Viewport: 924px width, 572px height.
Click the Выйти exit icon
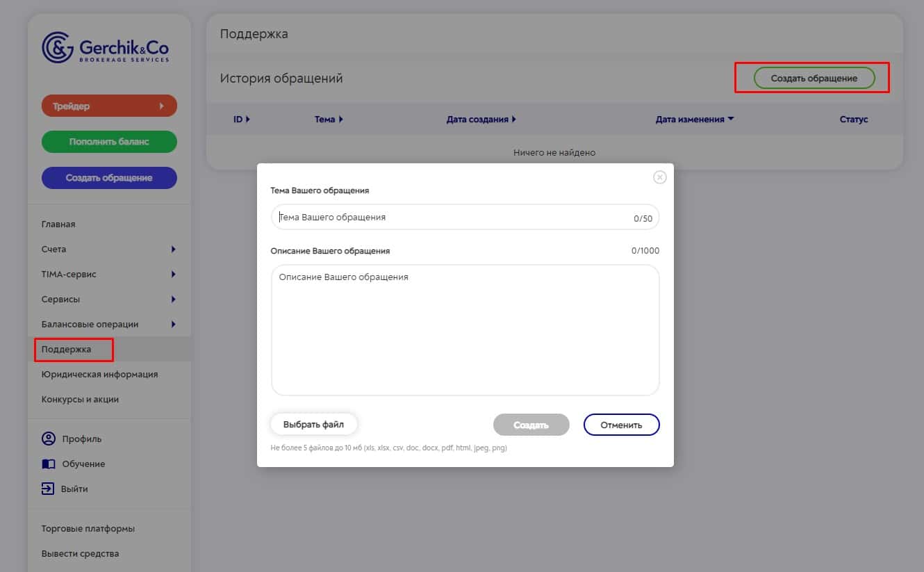48,489
